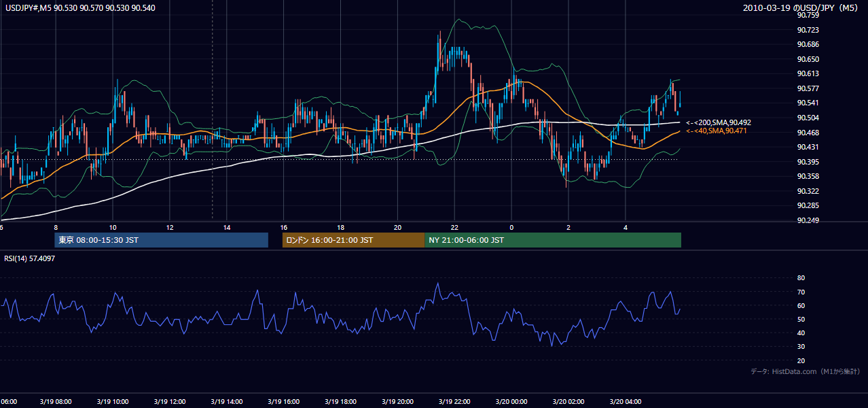
Task: Click the 3/20 04:00 bottom time label
Action: pyautogui.click(x=626, y=401)
